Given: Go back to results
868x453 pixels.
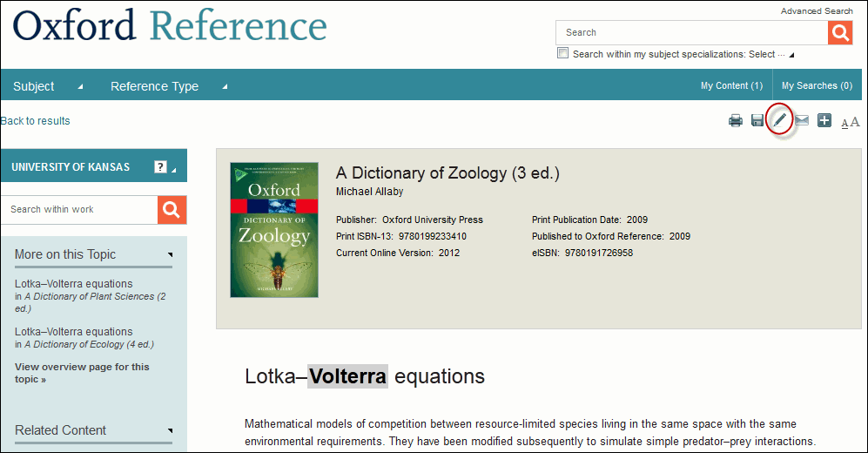Looking at the screenshot, I should click(36, 121).
